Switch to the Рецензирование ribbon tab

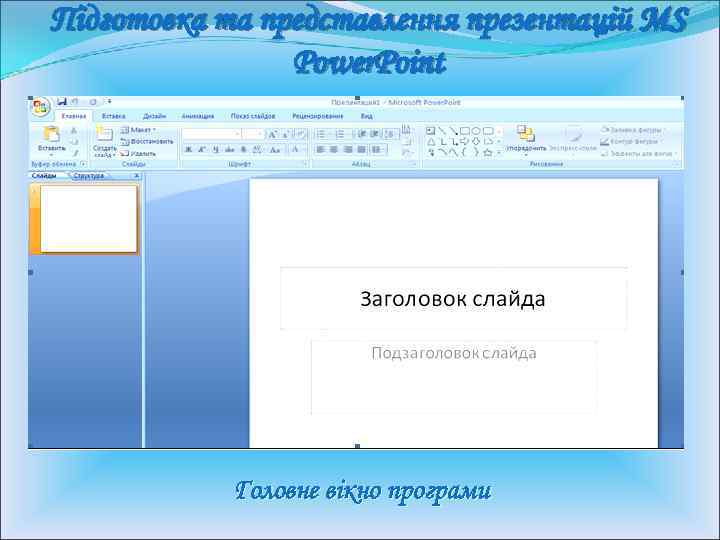point(318,116)
